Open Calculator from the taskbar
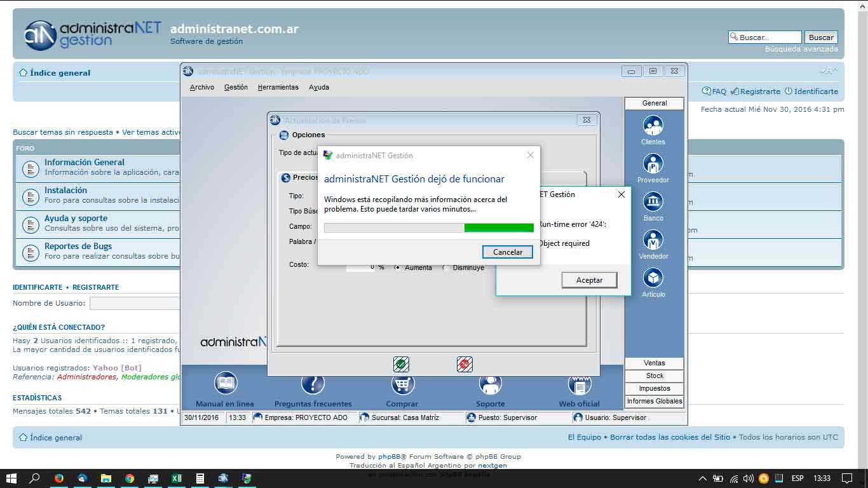This screenshot has width=868, height=488. [x=200, y=478]
